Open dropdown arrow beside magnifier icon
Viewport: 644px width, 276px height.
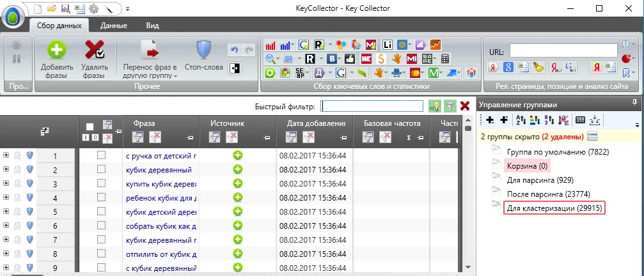pyautogui.click(x=277, y=59)
